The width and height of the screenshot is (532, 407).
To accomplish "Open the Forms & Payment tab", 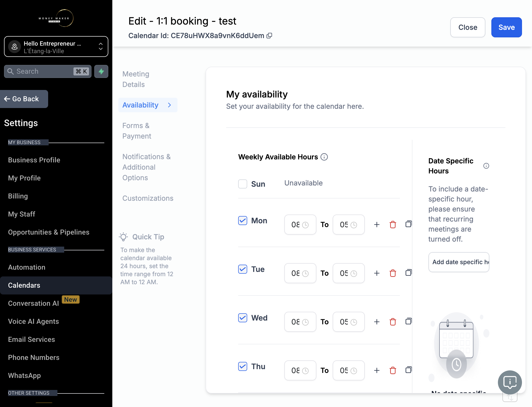I will click(x=137, y=131).
